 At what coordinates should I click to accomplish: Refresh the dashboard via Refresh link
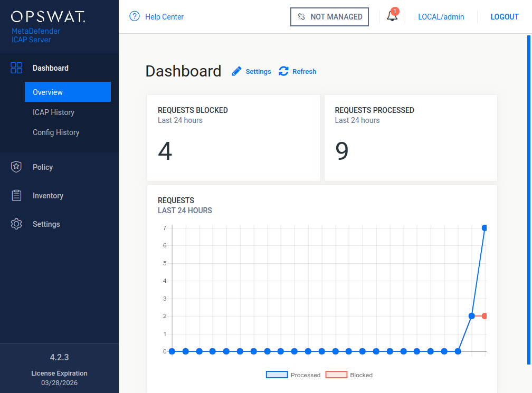pos(304,72)
